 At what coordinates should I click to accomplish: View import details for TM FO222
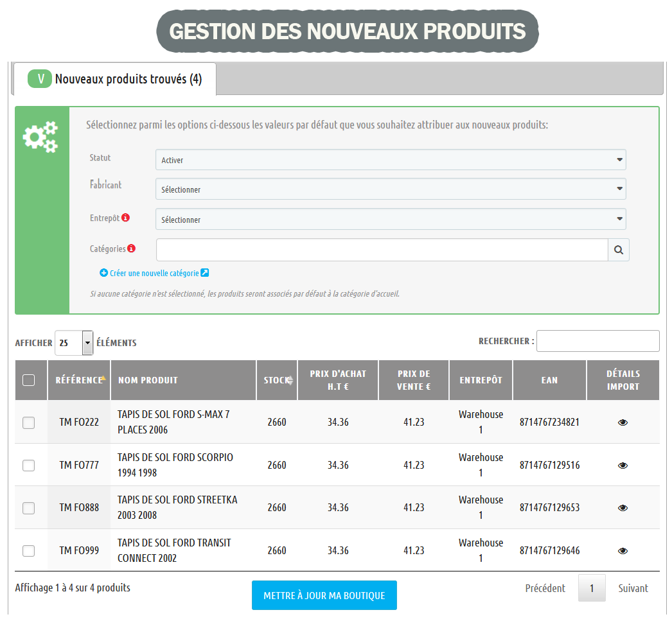coord(622,423)
